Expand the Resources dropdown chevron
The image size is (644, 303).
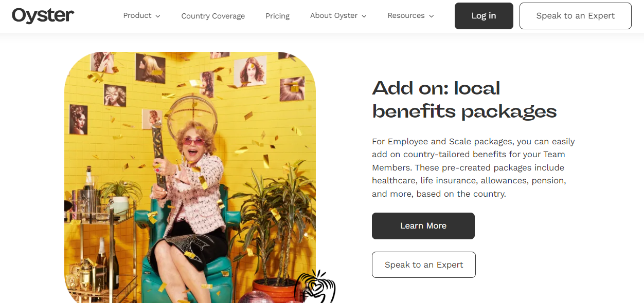[x=431, y=16]
